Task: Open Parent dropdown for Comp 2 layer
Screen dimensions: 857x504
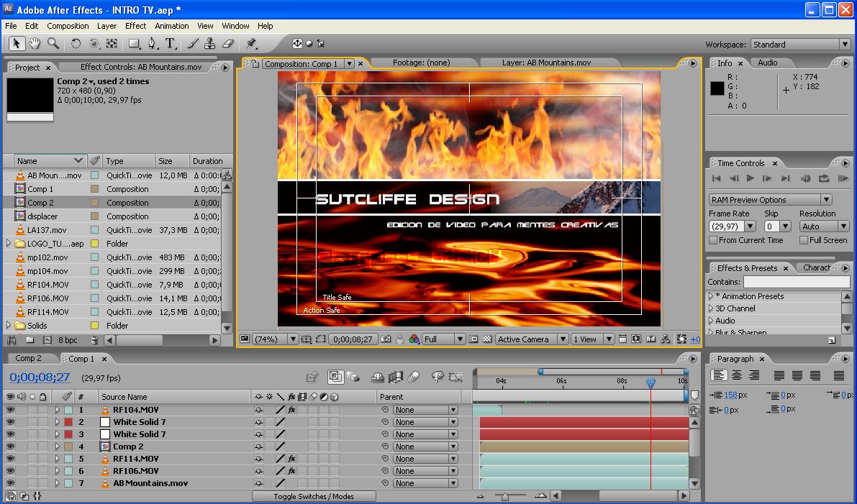Action: (426, 446)
